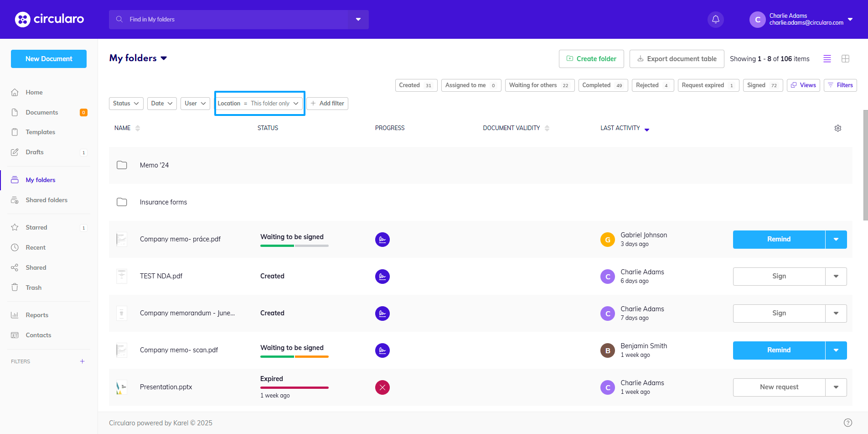Click progress bar of Company memo- scan.pdf

click(294, 356)
